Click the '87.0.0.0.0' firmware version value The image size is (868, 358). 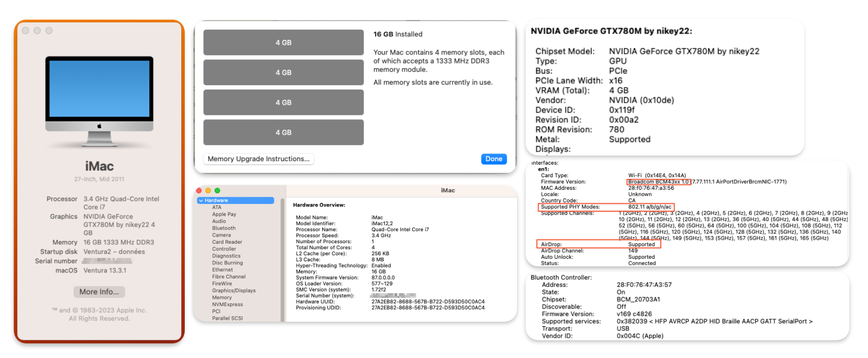383,278
